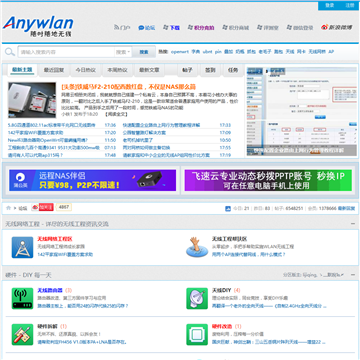The image size is (360, 360).
Task: Click the 注册 button at top right
Action: 350,5
